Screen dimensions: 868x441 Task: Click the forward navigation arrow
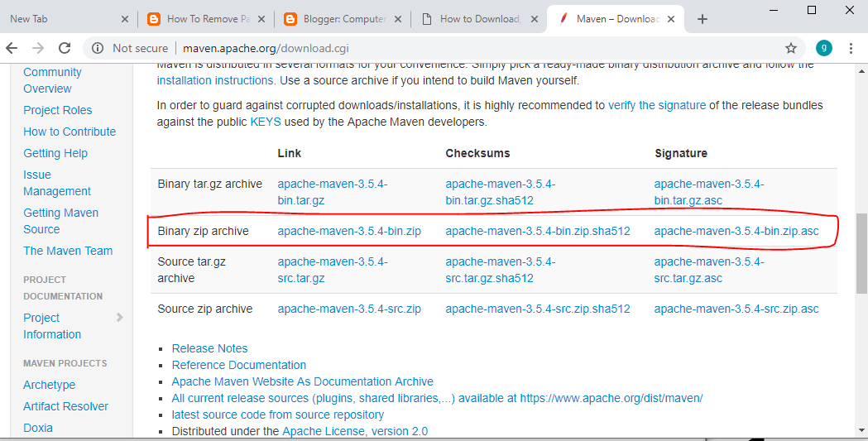coord(38,48)
